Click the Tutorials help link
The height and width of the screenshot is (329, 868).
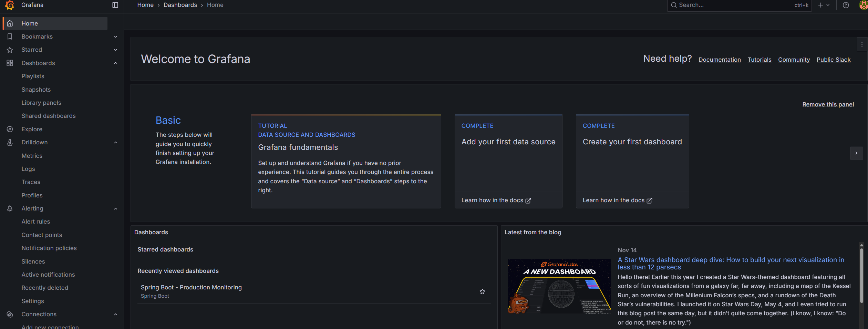(x=759, y=60)
